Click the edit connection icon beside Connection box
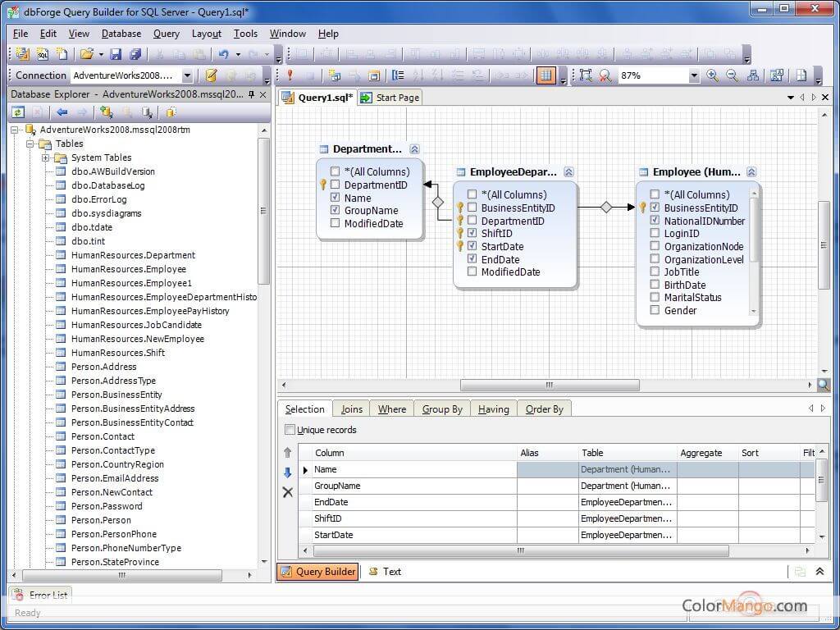 pyautogui.click(x=211, y=75)
